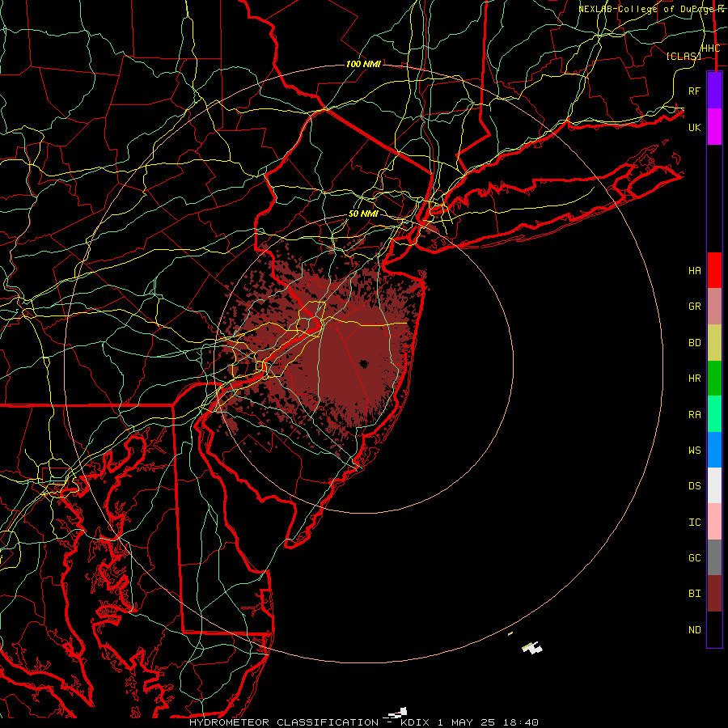Click the purple RF legend color swatch
The height and width of the screenshot is (728, 728).
pos(714,91)
